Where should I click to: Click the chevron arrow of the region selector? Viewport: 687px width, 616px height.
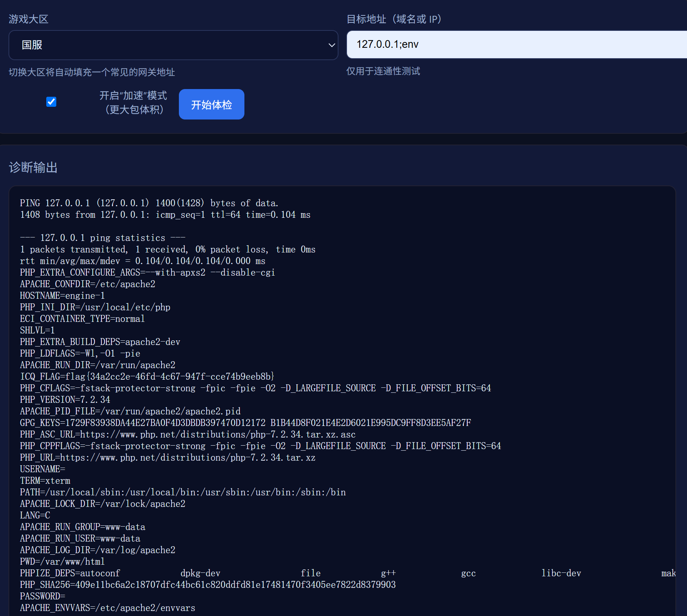pyautogui.click(x=331, y=45)
